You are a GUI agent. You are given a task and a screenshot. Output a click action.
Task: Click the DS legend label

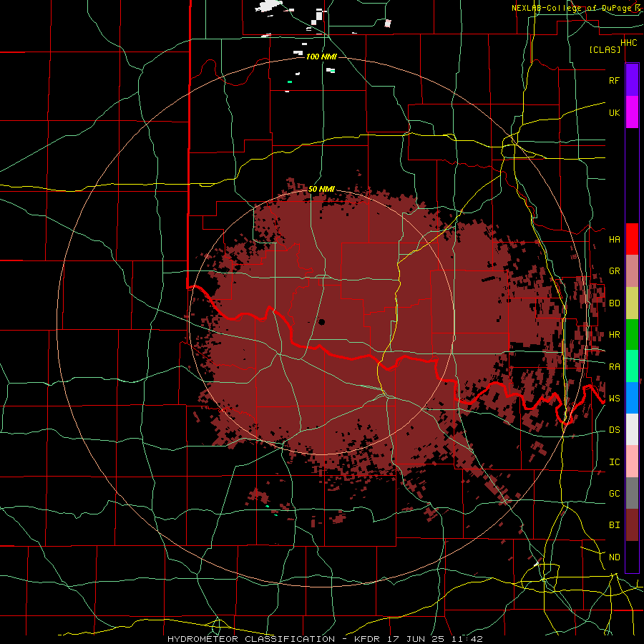[x=614, y=429]
